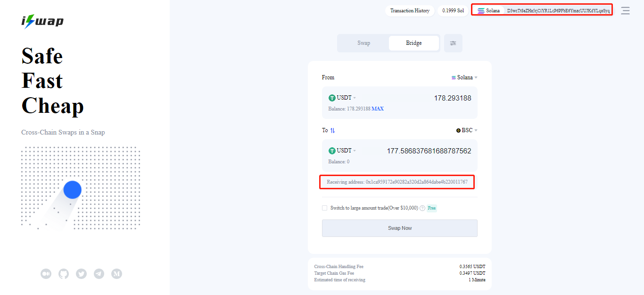Open the Telegram social icon
This screenshot has height=295, width=644.
[99, 274]
